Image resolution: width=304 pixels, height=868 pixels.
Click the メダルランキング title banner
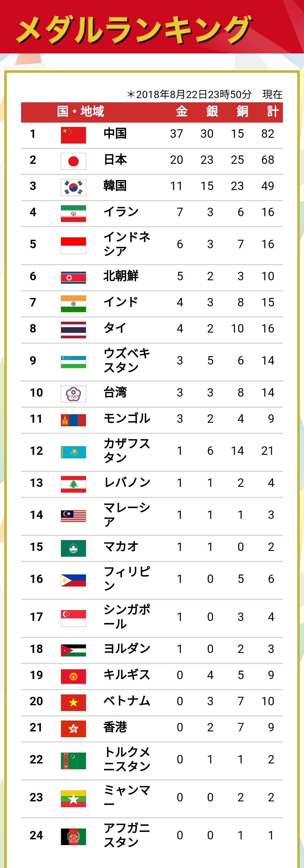(135, 30)
